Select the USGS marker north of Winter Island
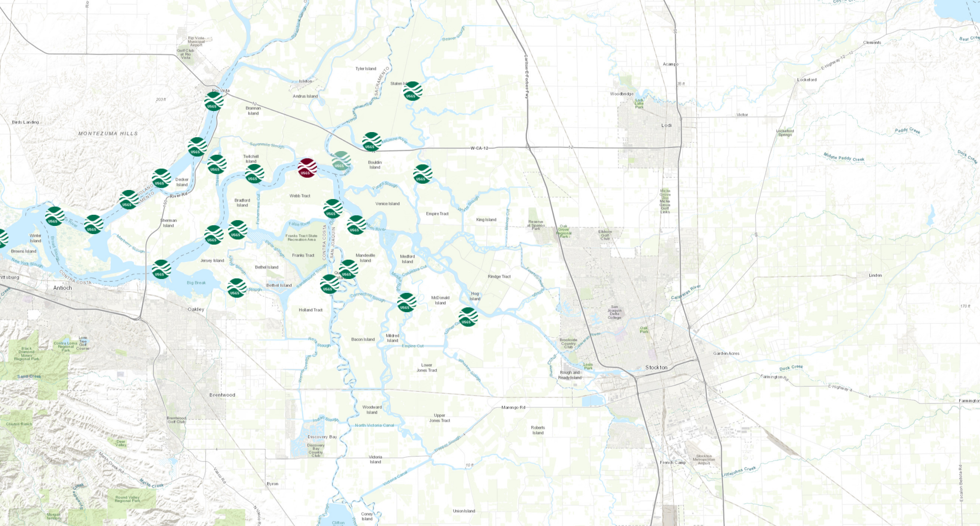This screenshot has height=526, width=980. (x=55, y=216)
